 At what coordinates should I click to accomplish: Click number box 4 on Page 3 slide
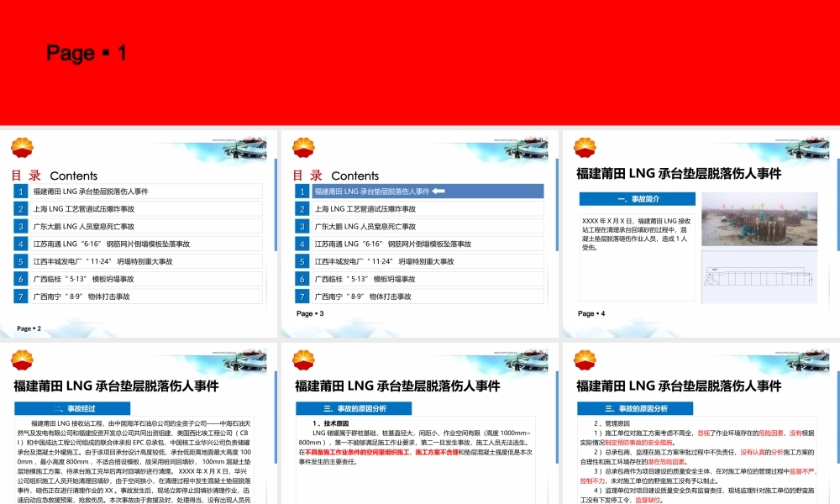[x=302, y=244]
